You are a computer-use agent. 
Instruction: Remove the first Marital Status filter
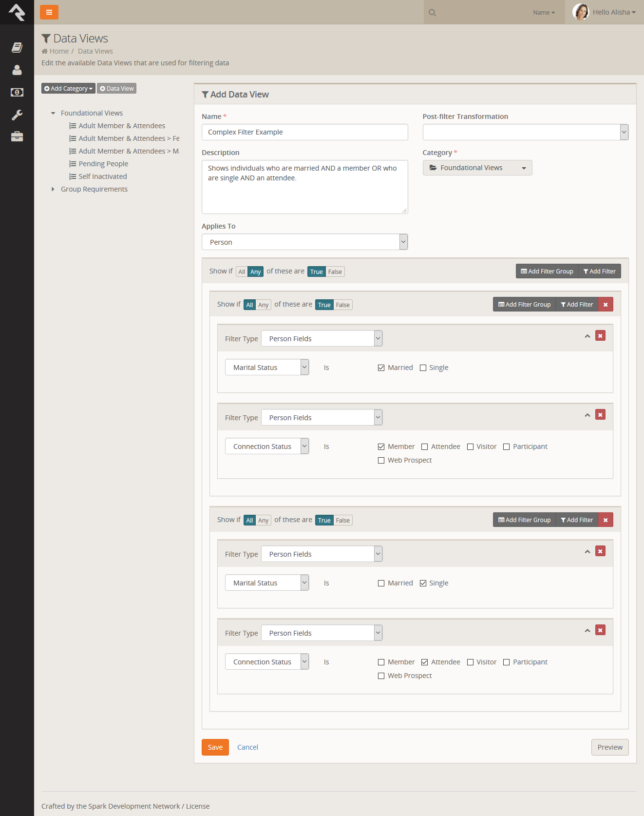(600, 336)
